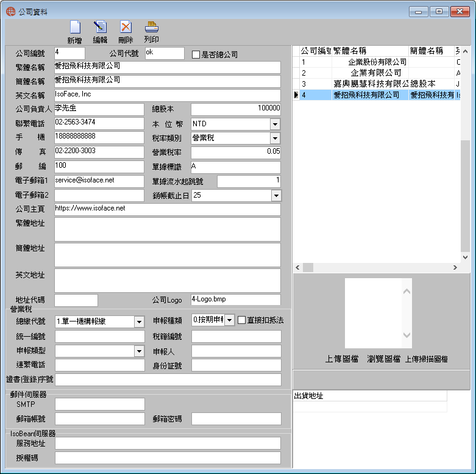Click the empty 電子郵箱2 field
Image resolution: width=476 pixels, height=474 pixels.
point(99,195)
